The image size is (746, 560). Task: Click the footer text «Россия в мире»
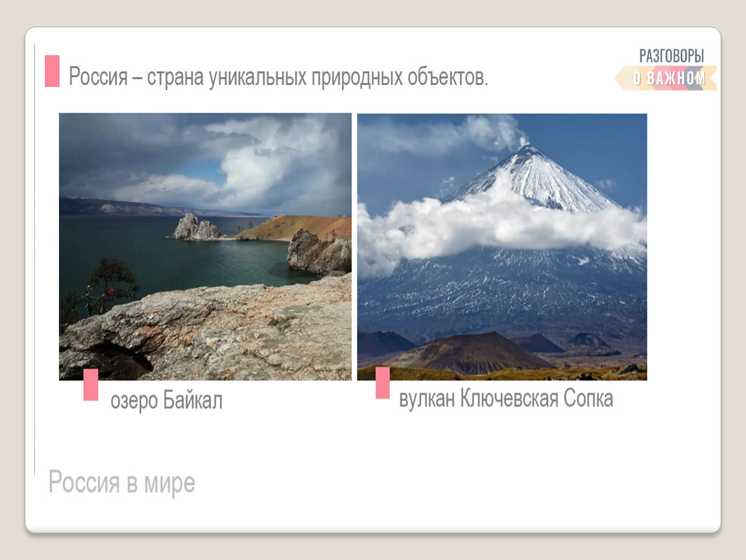[122, 482]
